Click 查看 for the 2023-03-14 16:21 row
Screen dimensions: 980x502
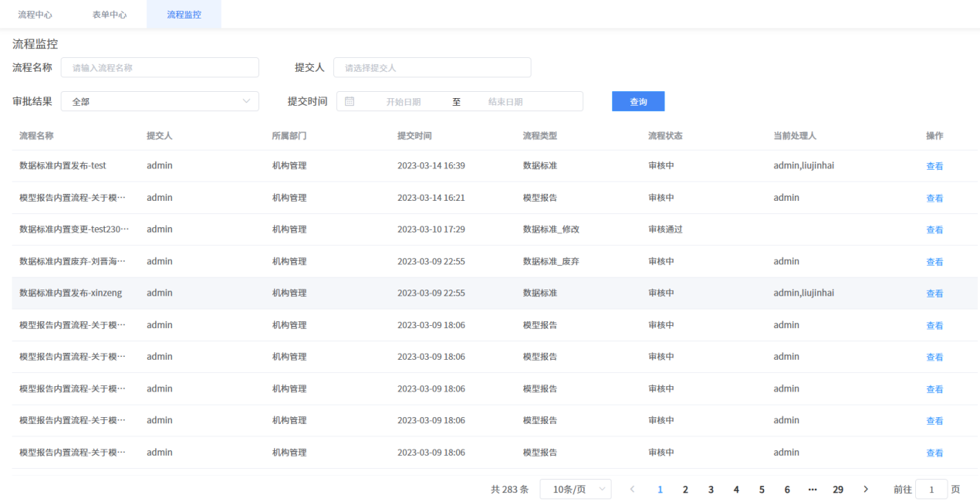(x=934, y=198)
